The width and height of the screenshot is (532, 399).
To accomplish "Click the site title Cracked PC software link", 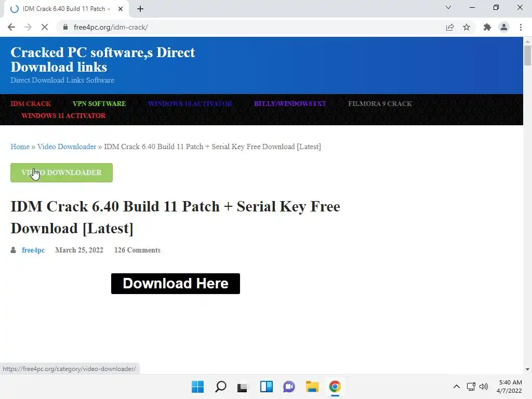I will pyautogui.click(x=103, y=60).
